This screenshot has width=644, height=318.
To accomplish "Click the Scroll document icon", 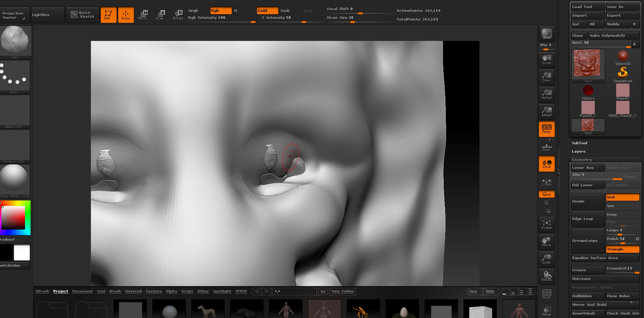I will (546, 59).
